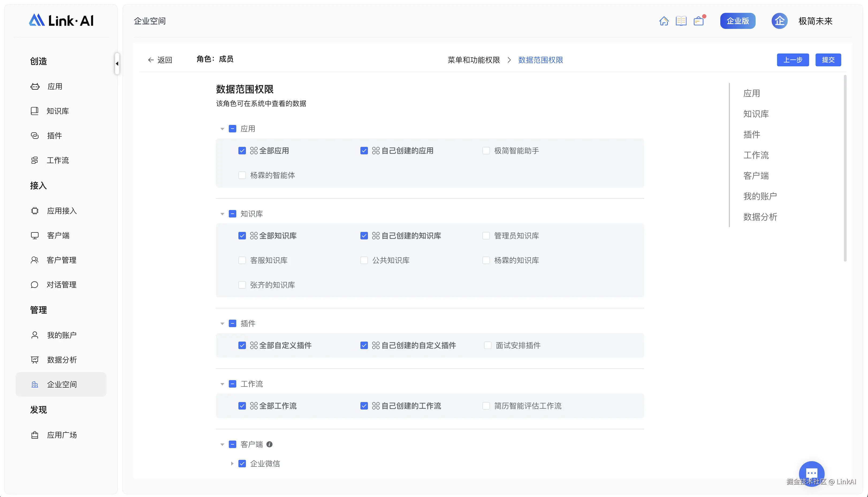The width and height of the screenshot is (868, 497).
Task: Visit the 应用广场 marketplace
Action: pyautogui.click(x=62, y=434)
